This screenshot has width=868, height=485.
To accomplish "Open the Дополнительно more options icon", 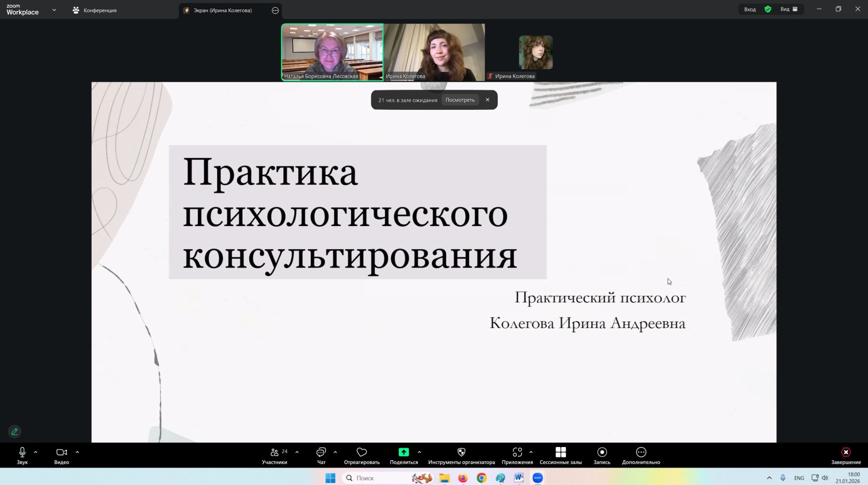I will (x=641, y=452).
